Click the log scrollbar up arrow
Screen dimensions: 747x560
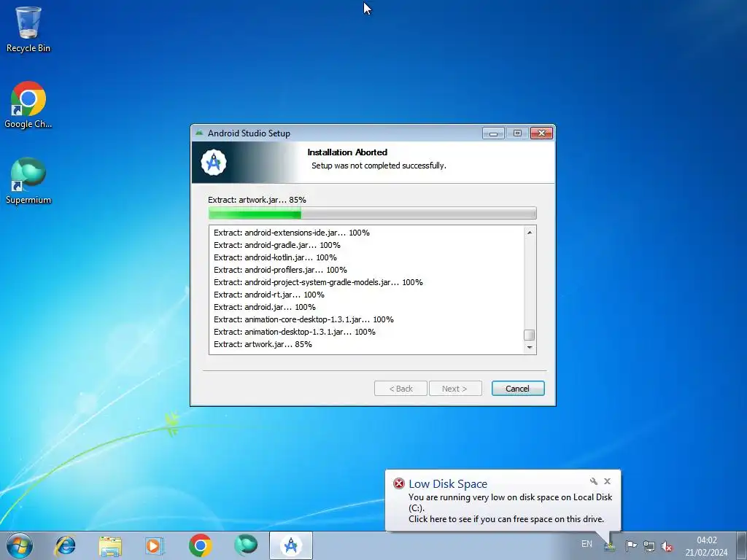tap(530, 233)
